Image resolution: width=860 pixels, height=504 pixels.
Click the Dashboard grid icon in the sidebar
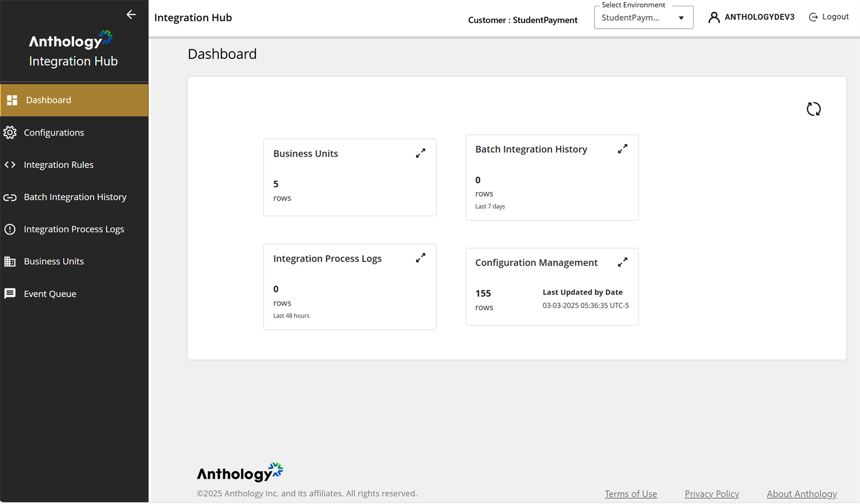[12, 100]
